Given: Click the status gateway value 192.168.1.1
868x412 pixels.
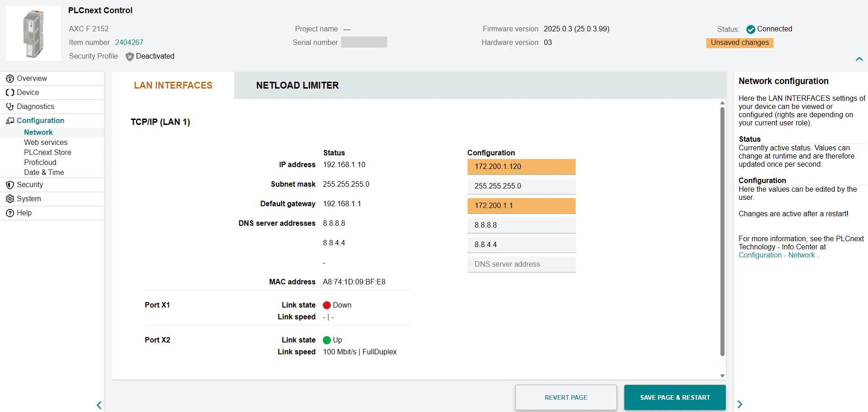Looking at the screenshot, I should (342, 204).
